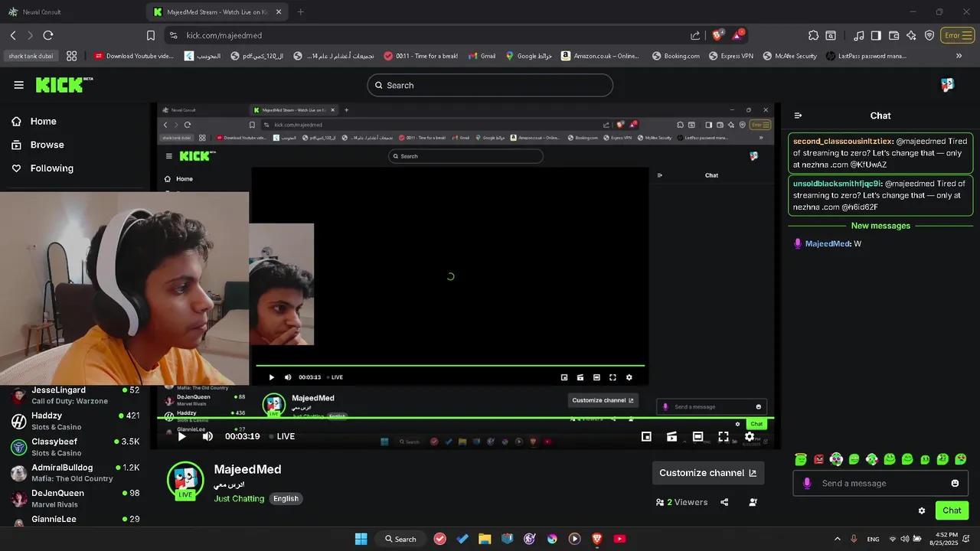Toggle Brave VPN shield icon
Image resolution: width=980 pixels, height=551 pixels.
(929, 35)
